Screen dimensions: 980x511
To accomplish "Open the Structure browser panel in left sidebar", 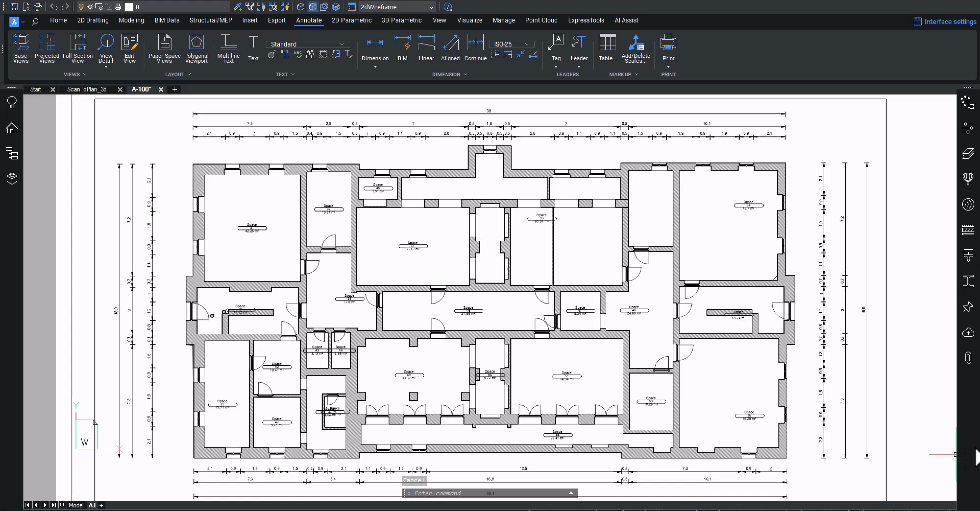I will point(12,153).
